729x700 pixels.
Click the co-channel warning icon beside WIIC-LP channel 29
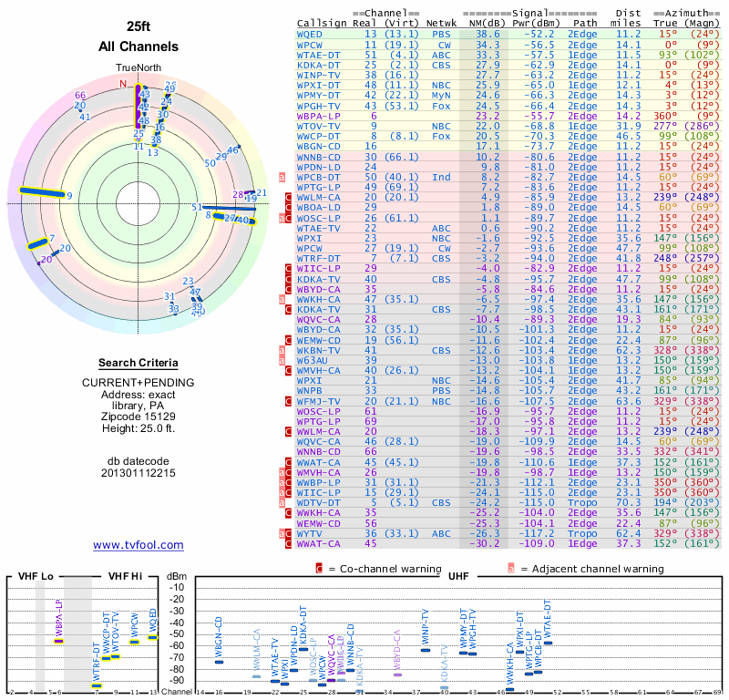(x=288, y=269)
